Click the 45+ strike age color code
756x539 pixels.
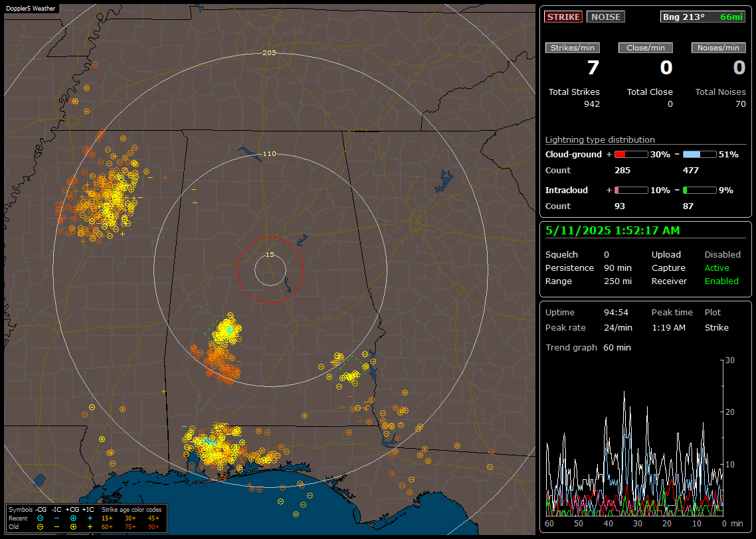point(153,518)
